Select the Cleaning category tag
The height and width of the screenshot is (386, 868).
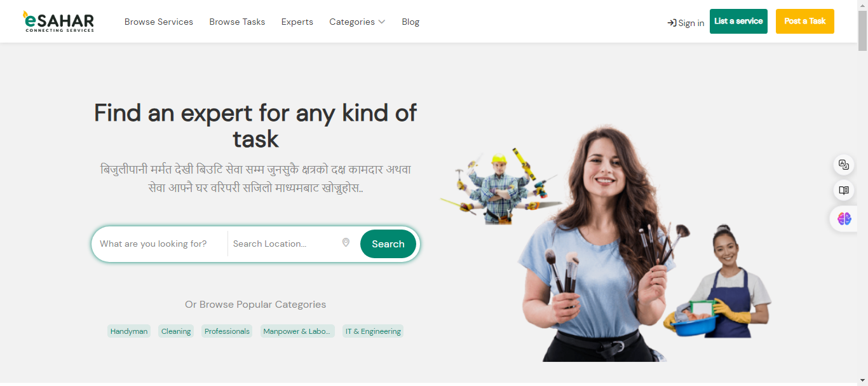176,331
